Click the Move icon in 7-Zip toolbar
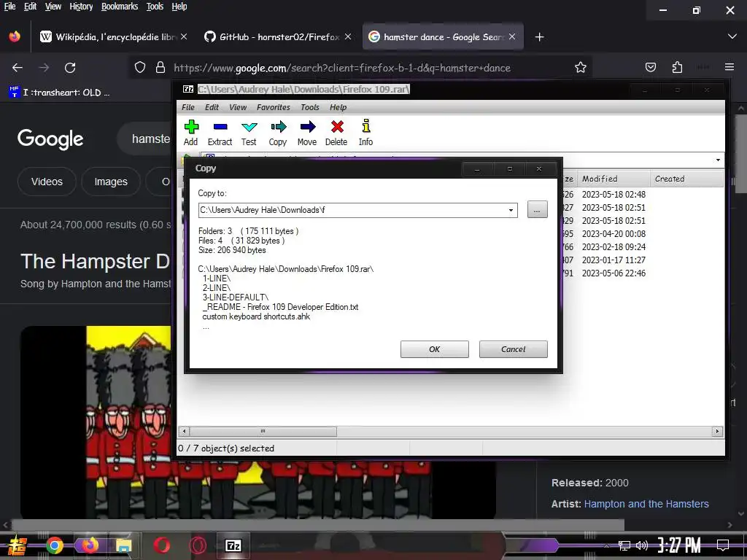The width and height of the screenshot is (747, 560). point(308,127)
